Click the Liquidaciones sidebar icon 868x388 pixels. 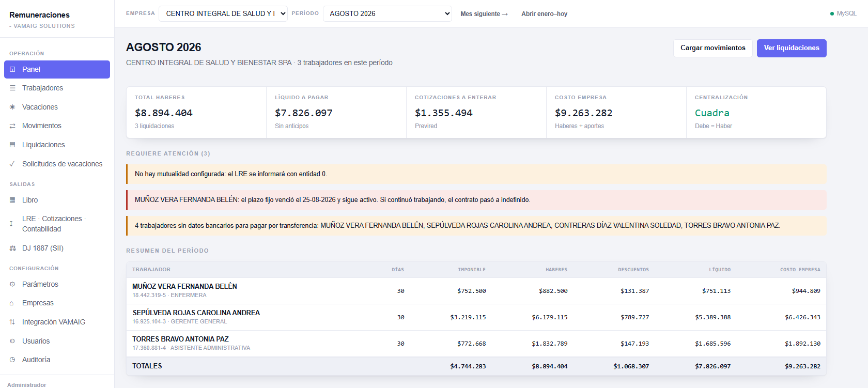(12, 145)
